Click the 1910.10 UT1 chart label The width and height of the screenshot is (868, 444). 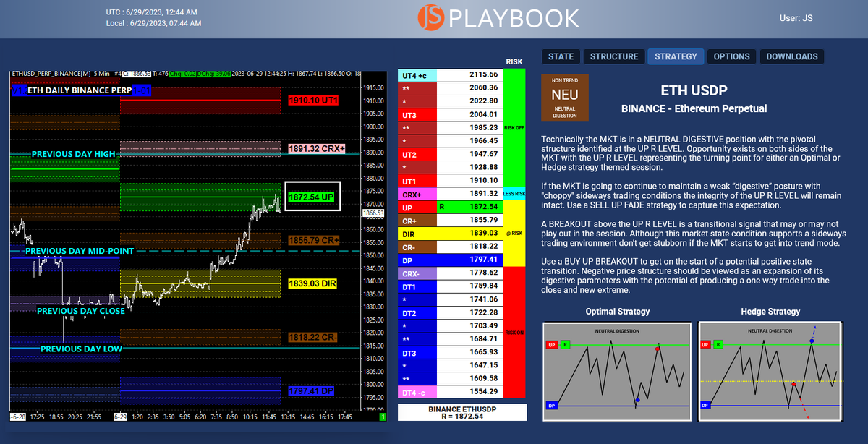[312, 101]
